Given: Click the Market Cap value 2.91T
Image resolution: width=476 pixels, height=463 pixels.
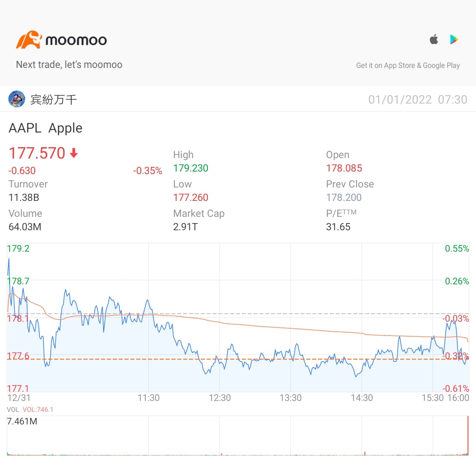Looking at the screenshot, I should (x=185, y=227).
